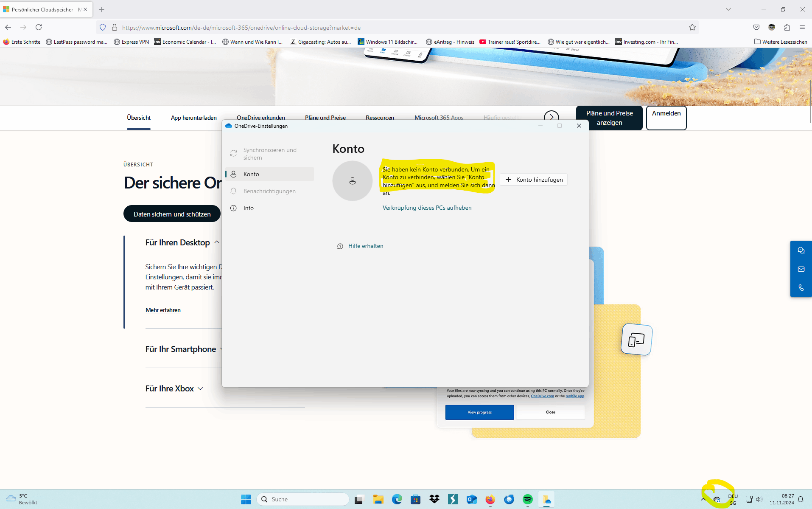Click Verknüpfung dieses PCs aufheben link
The image size is (812, 509).
click(x=427, y=208)
